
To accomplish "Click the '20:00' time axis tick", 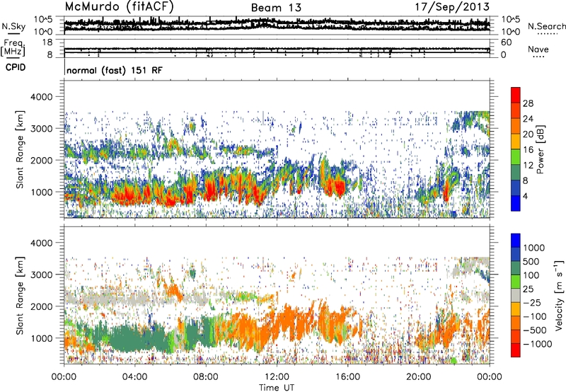I will coord(418,377).
